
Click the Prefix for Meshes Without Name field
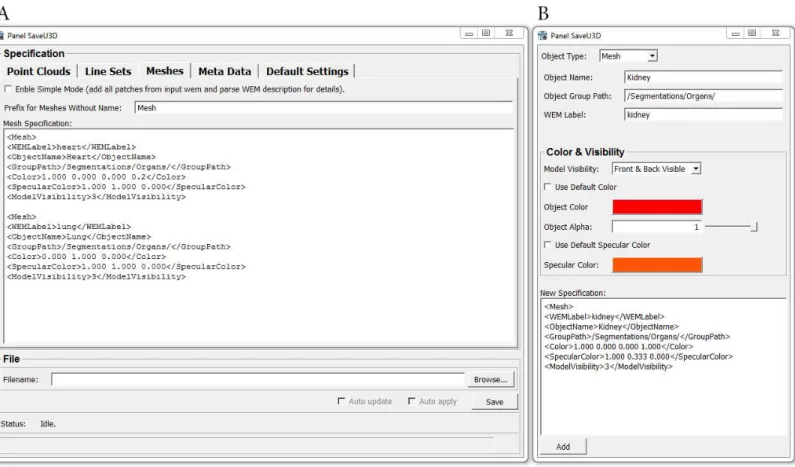click(x=323, y=107)
